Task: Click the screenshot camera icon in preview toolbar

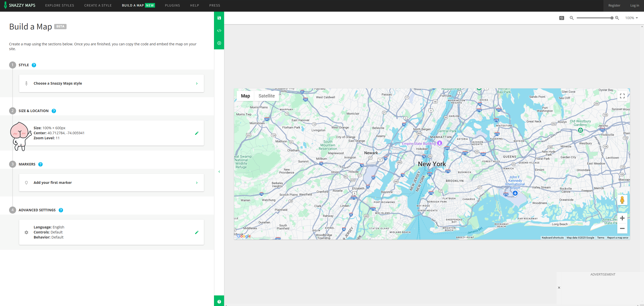Action: tap(562, 18)
